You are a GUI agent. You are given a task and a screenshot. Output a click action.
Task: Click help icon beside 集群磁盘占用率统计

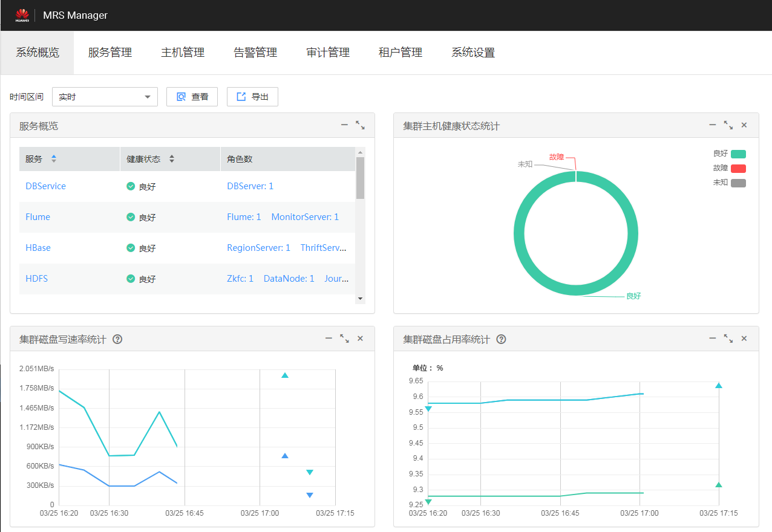[501, 339]
